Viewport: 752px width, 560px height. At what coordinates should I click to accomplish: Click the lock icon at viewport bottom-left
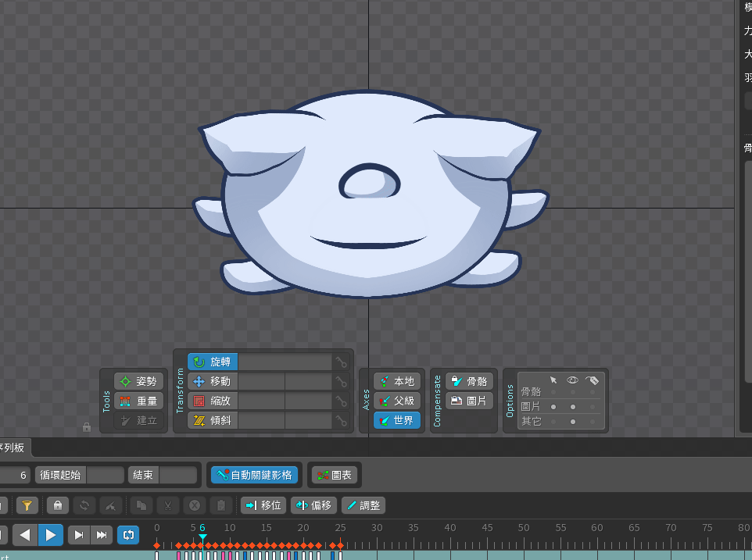(x=86, y=426)
